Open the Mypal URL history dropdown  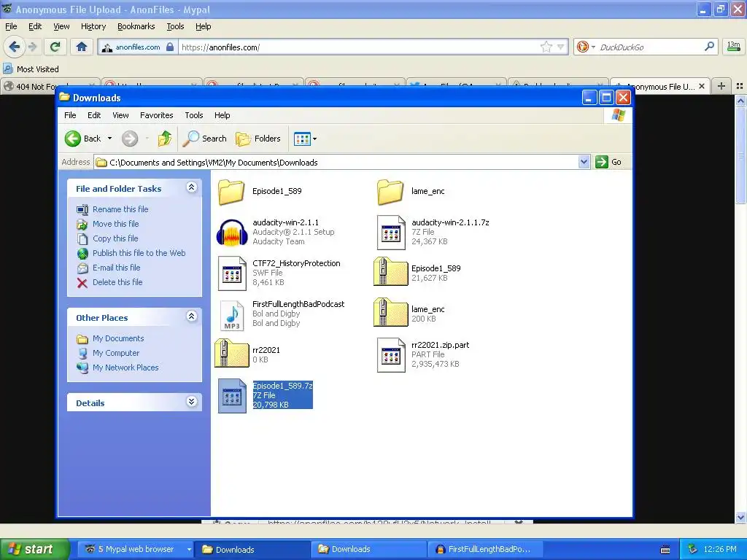point(561,47)
